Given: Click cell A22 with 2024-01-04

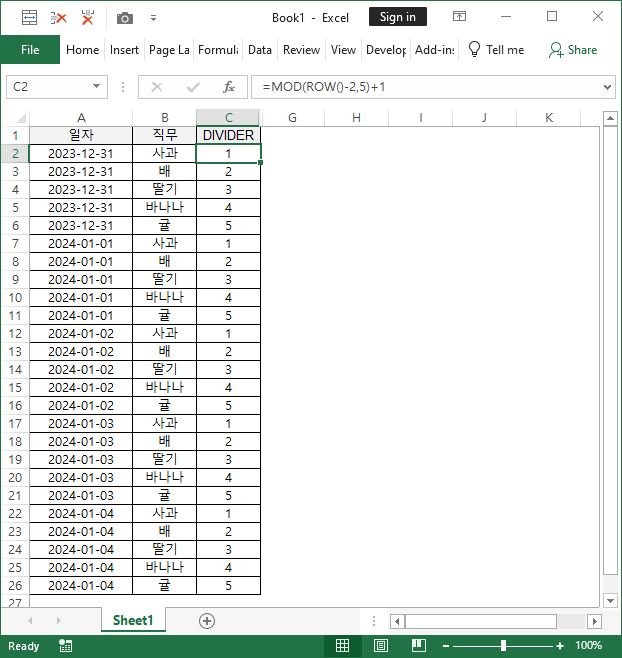Looking at the screenshot, I should (x=81, y=514).
